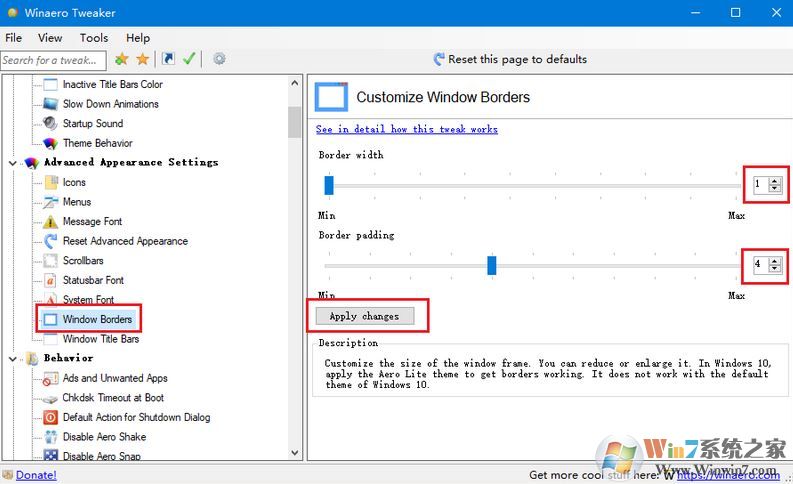Viewport: 793px width, 484px height.
Task: Collapse the Behavior tree group
Action: pos(13,358)
